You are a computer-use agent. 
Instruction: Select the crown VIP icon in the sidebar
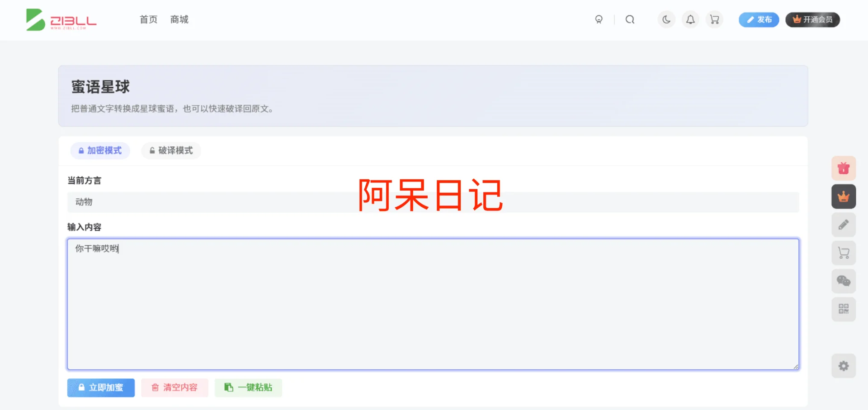(843, 196)
